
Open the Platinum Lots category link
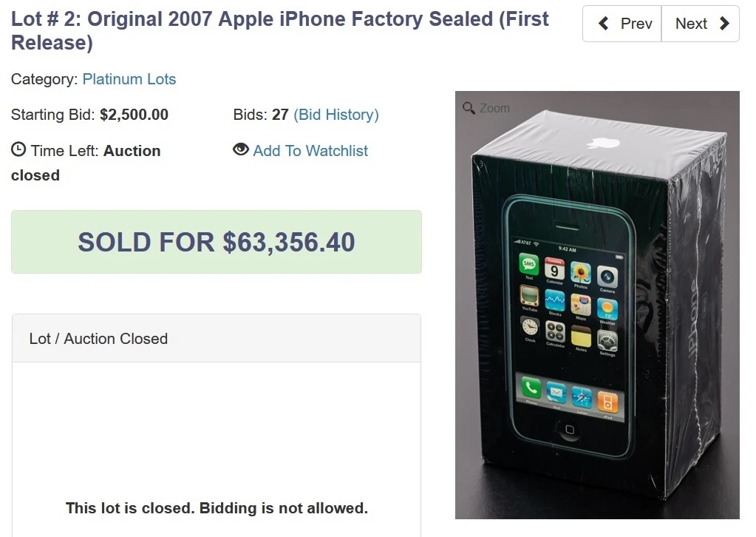(129, 79)
